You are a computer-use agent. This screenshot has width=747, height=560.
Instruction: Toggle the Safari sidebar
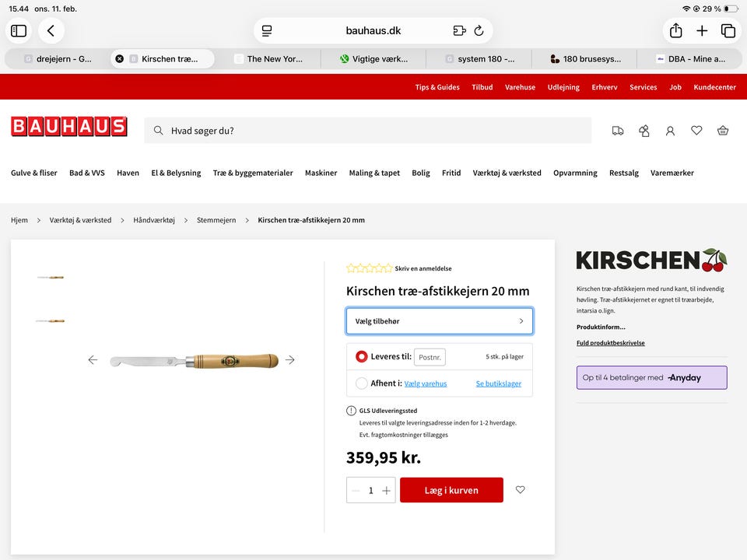[x=19, y=31]
